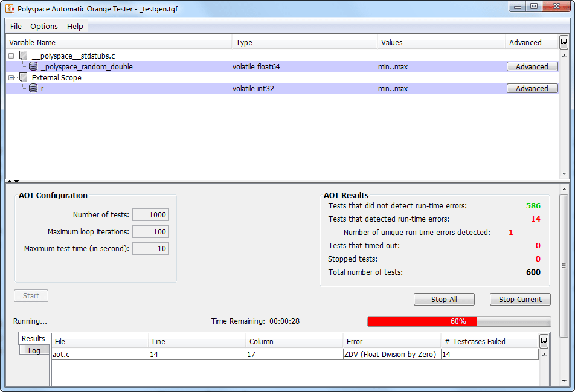Open the File menu

tap(16, 27)
